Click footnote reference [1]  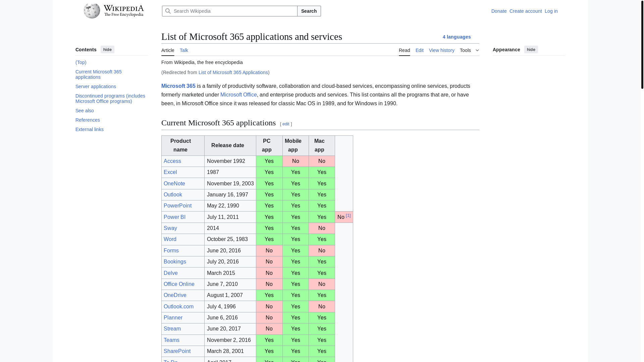point(348,216)
